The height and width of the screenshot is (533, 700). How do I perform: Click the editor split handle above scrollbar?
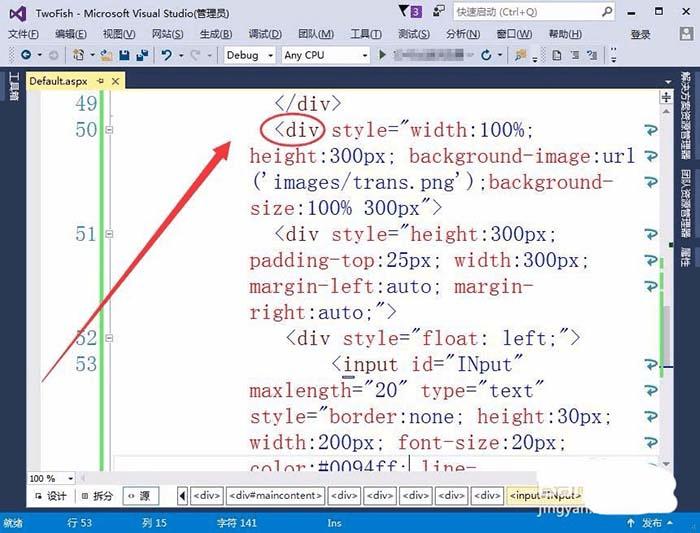point(666,97)
